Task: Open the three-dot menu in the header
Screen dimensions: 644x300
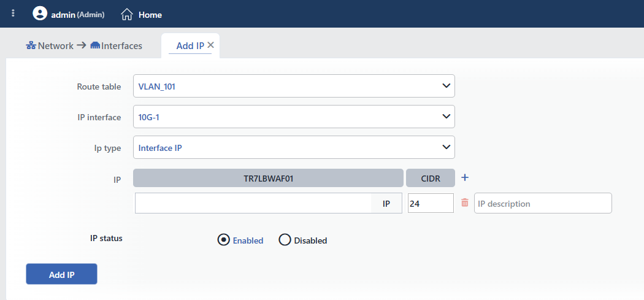Action: pos(13,13)
